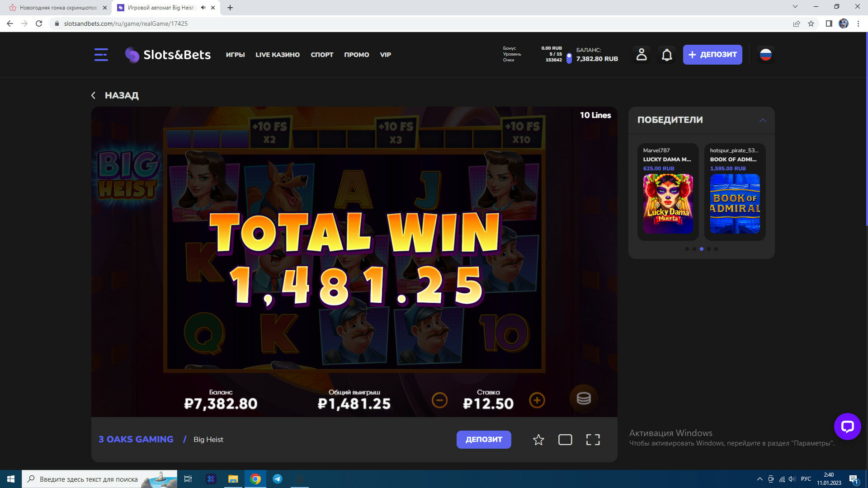Decrease the bet with minus button

coord(439,400)
